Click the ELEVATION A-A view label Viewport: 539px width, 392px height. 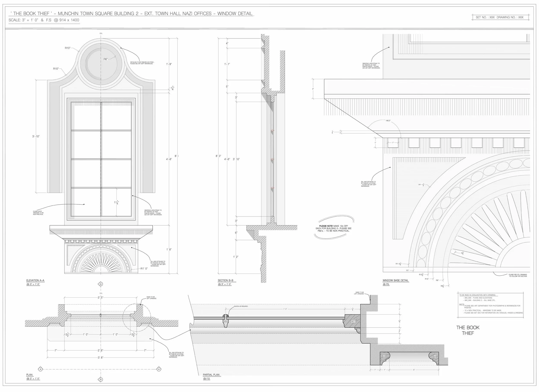(35, 281)
